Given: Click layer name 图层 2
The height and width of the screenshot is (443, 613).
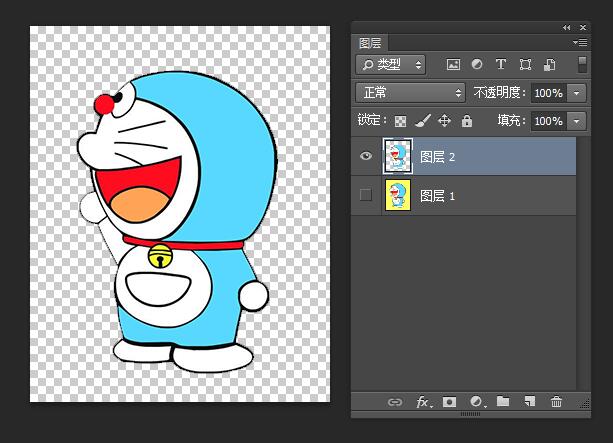Looking at the screenshot, I should 437,157.
